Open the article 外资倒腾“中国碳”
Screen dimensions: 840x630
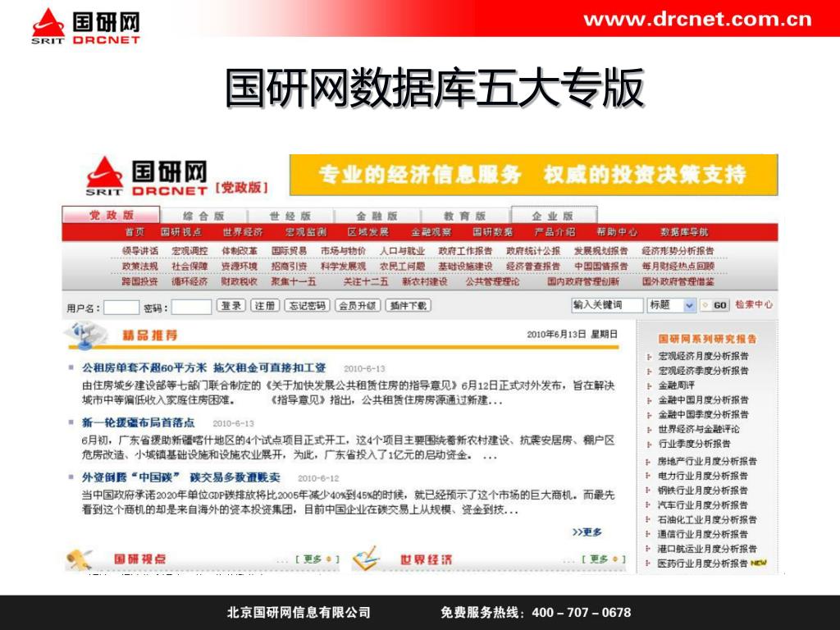181,477
